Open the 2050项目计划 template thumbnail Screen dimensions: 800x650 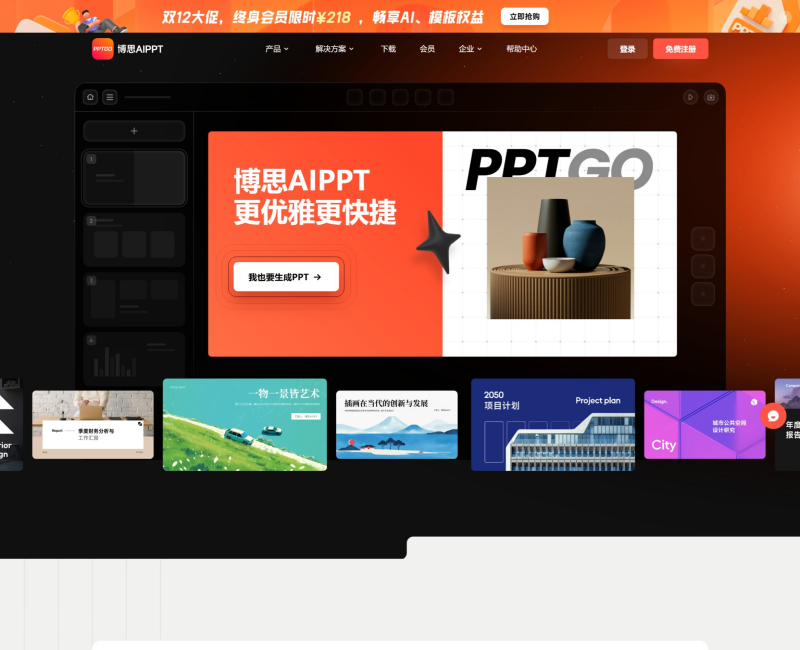[553, 424]
